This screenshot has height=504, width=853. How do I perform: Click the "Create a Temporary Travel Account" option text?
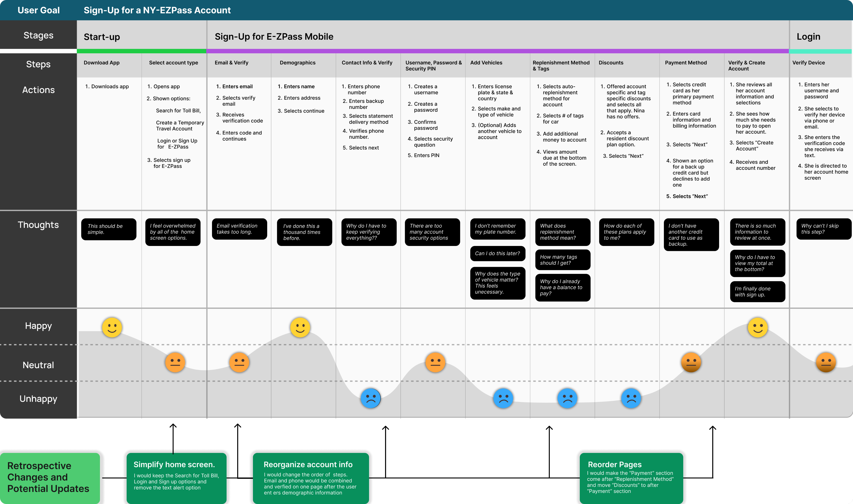point(180,126)
